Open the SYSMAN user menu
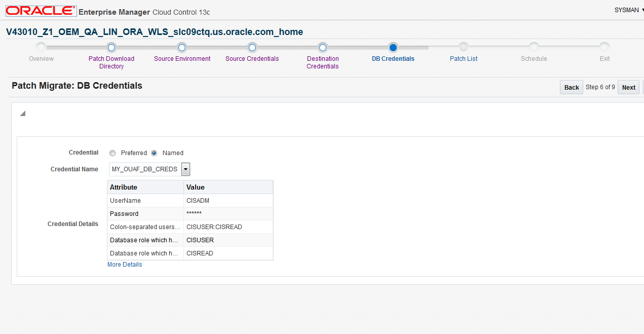 pos(629,10)
